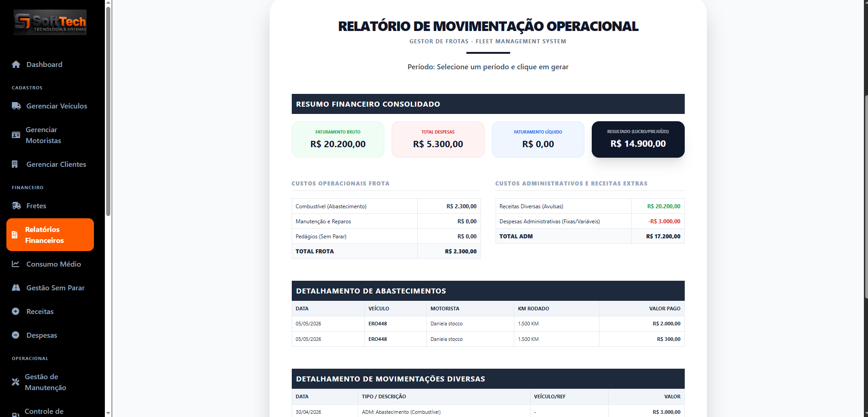Click the 'Detalhamento de Abastecimentos' section header
Image resolution: width=868 pixels, height=417 pixels.
click(488, 291)
